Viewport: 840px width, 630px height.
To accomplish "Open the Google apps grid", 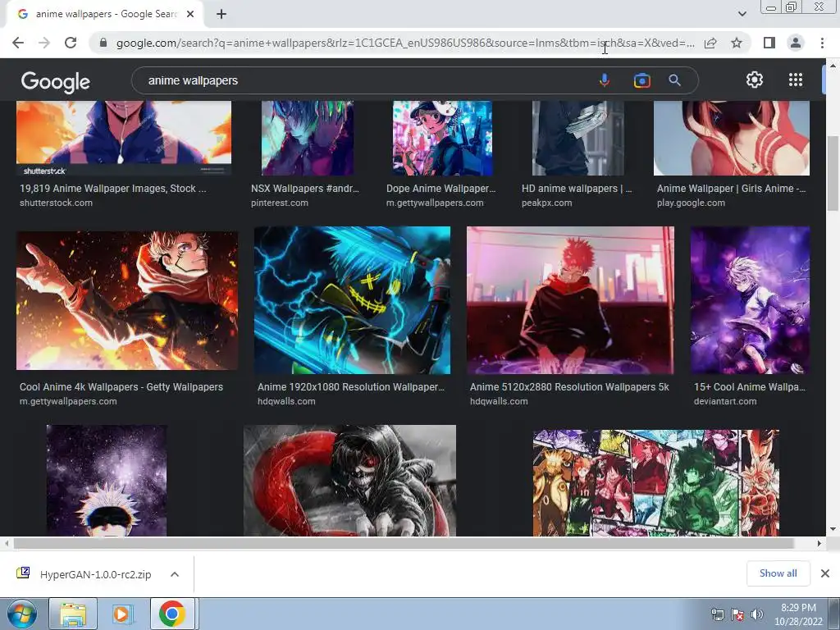I will pyautogui.click(x=796, y=80).
